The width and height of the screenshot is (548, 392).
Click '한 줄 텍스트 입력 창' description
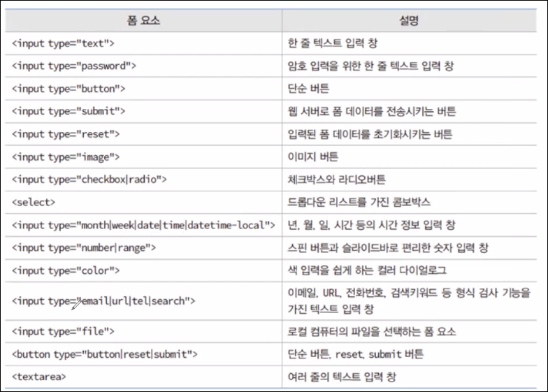pyautogui.click(x=333, y=43)
